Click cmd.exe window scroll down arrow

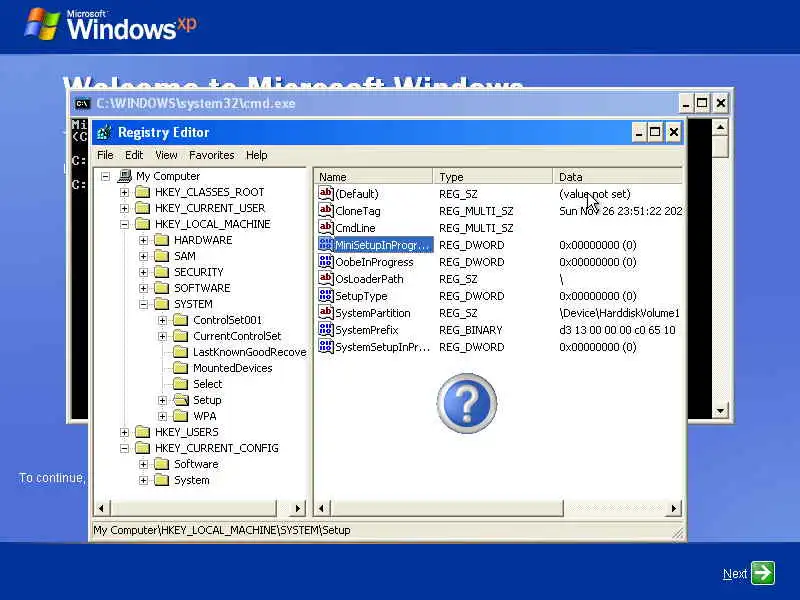(x=720, y=411)
